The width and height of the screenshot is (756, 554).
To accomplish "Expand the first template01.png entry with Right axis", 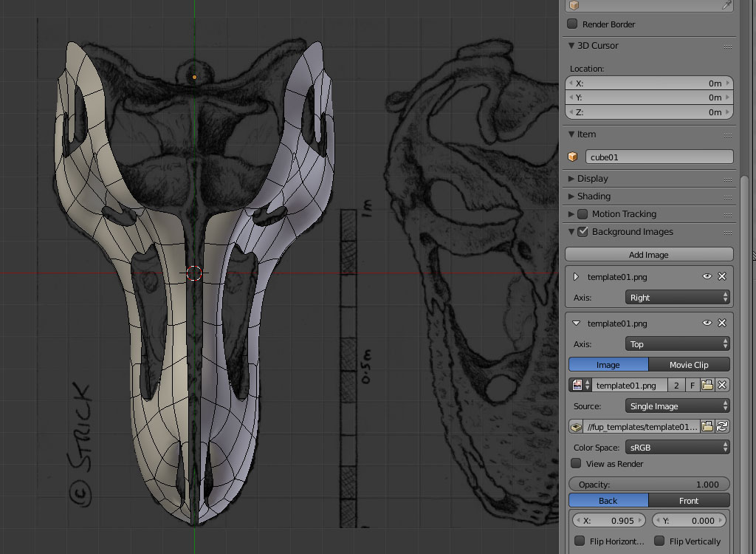I will pos(576,277).
